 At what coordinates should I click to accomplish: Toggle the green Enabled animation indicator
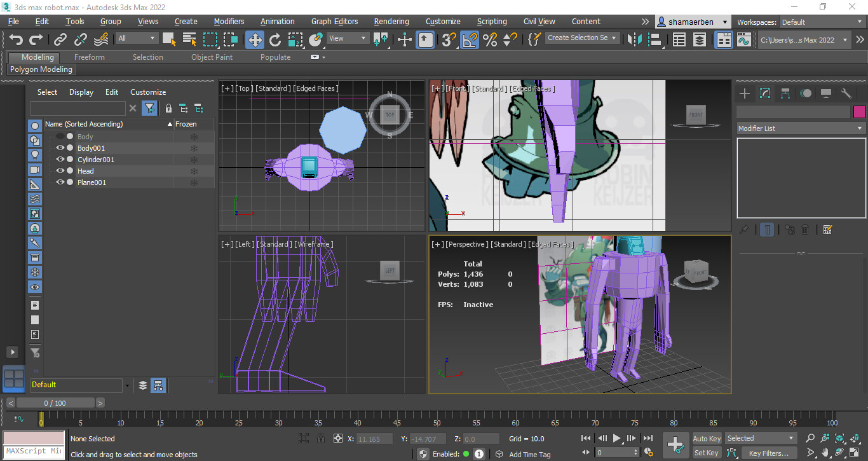[465, 454]
